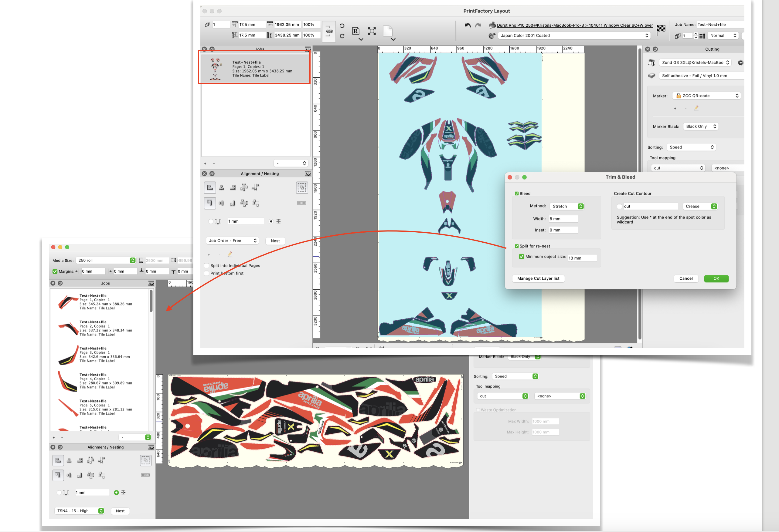
Task: Click the Job Name Test+Nest+file field
Action: (x=720, y=25)
